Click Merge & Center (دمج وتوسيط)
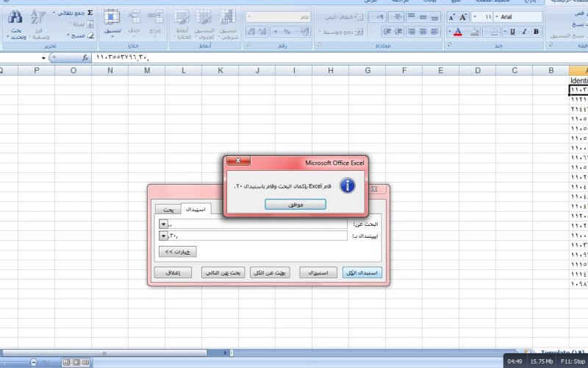Image resolution: width=588 pixels, height=368 pixels. tap(341, 32)
